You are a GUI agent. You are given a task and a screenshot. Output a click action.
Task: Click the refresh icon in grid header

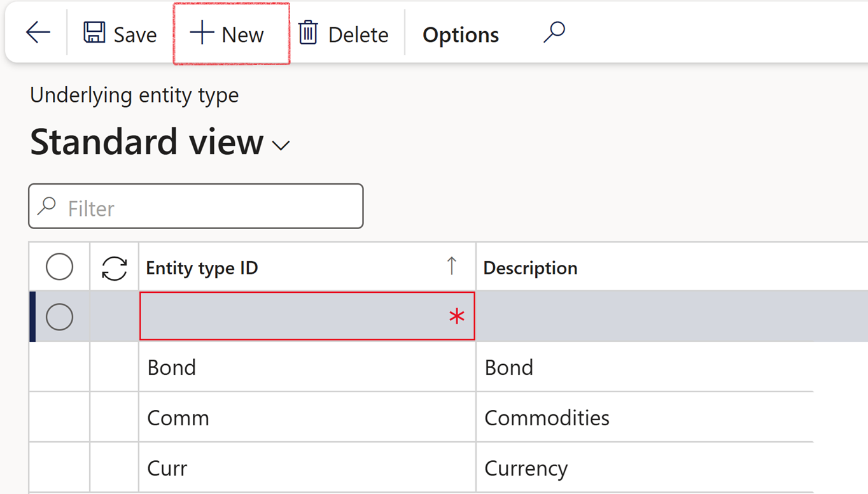pos(115,268)
